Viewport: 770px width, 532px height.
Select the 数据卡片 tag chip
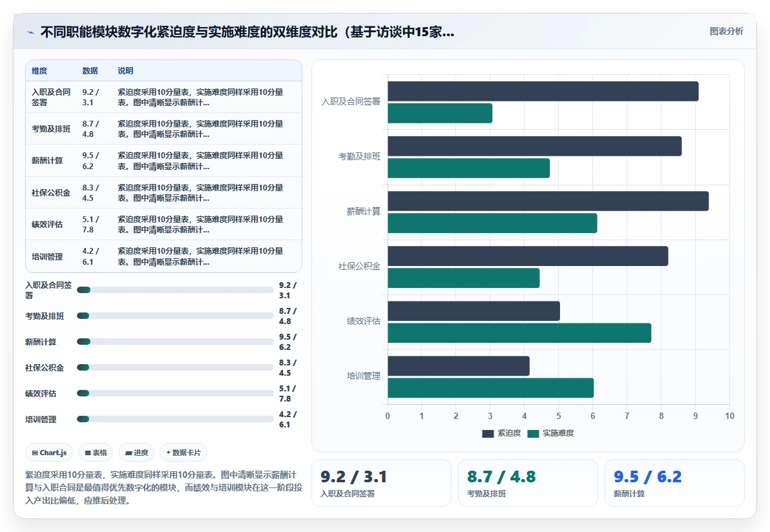tap(183, 453)
